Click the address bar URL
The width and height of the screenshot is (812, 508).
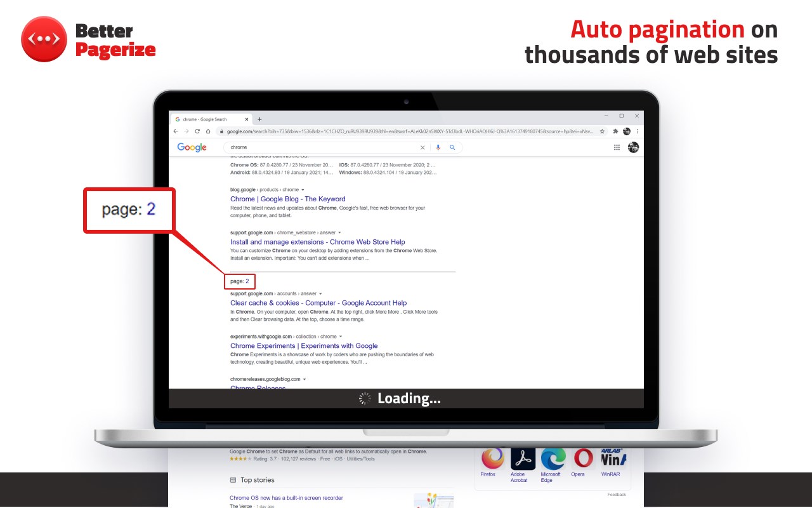pyautogui.click(x=410, y=131)
